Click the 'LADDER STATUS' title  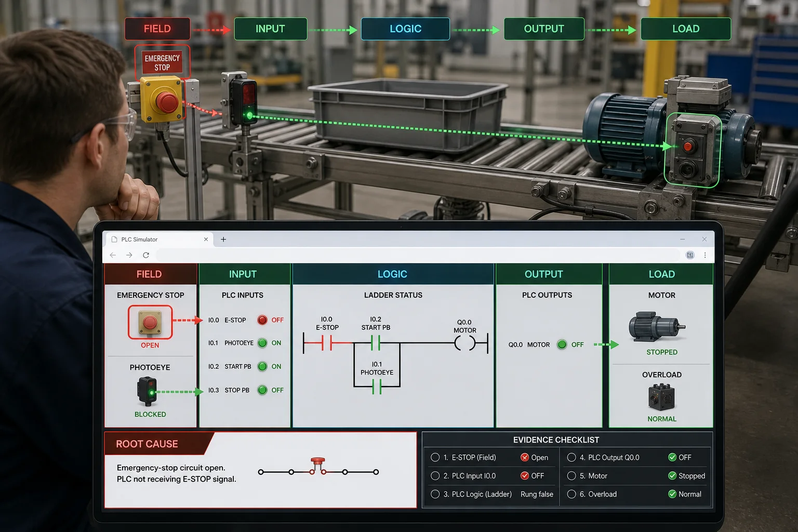pos(393,295)
